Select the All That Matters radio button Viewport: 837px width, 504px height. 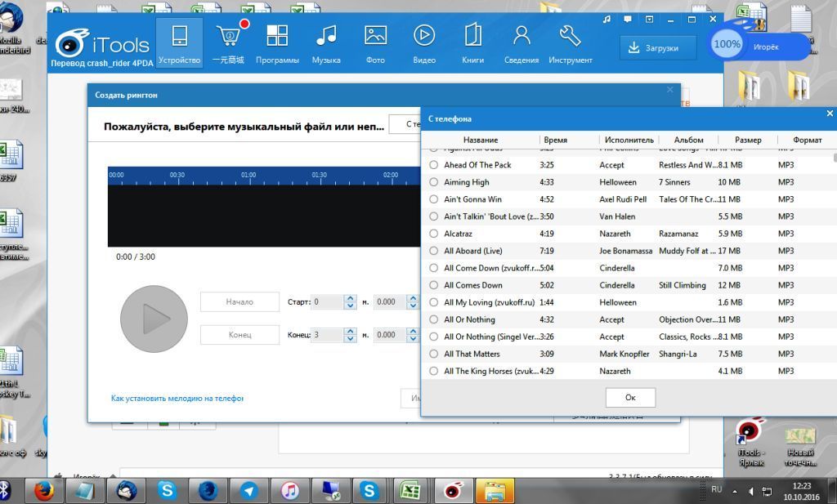tap(433, 354)
